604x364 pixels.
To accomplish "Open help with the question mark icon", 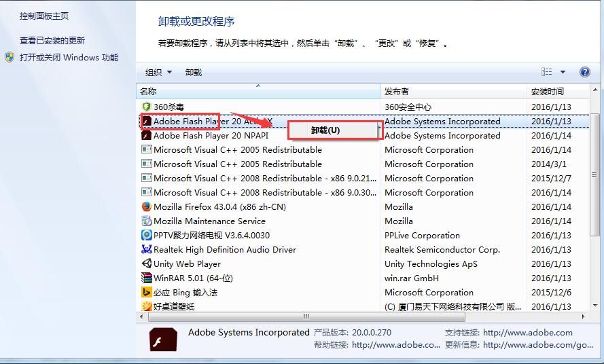I will [584, 72].
